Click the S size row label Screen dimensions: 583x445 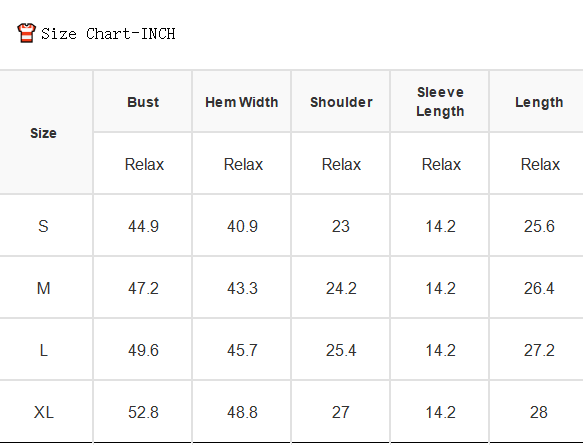43,226
